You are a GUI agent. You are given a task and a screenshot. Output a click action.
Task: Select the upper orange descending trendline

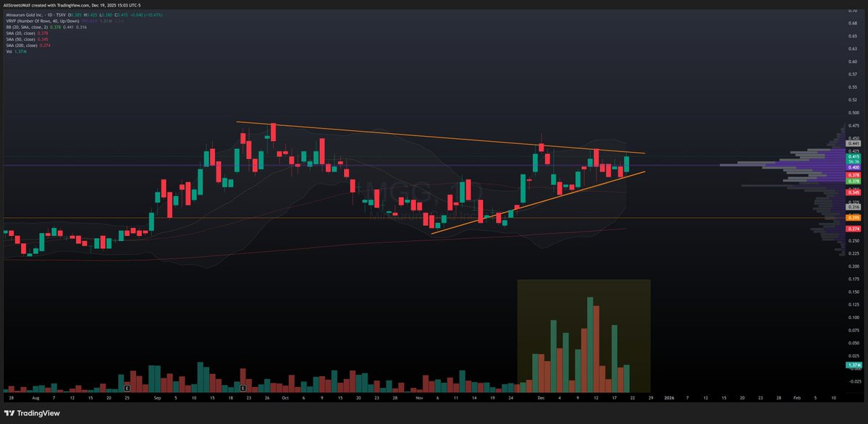point(440,137)
